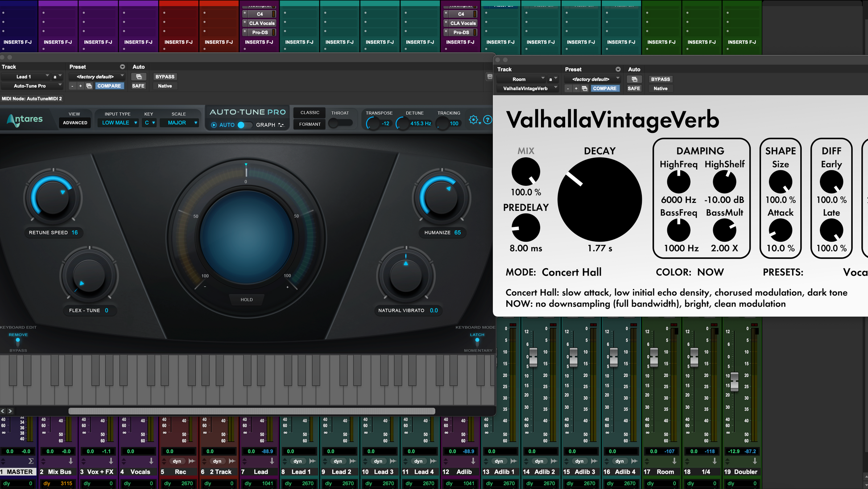Click the Concert Hall mode selector

click(x=571, y=272)
